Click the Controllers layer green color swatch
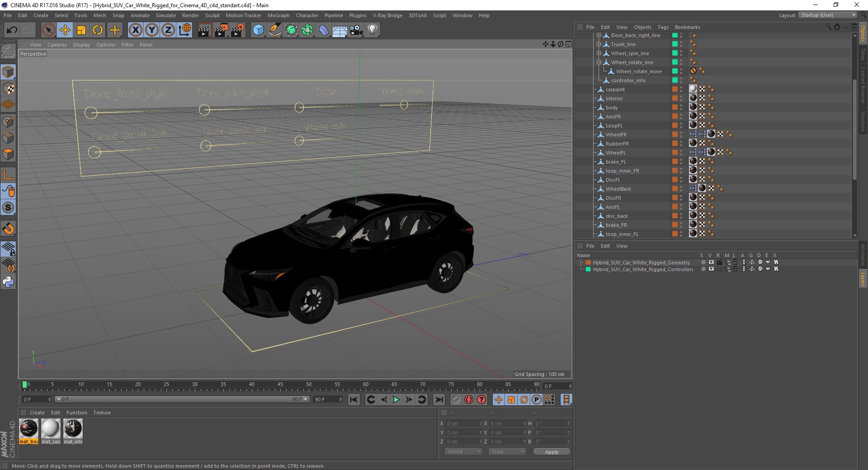Screen dimensions: 868x470 click(588, 269)
